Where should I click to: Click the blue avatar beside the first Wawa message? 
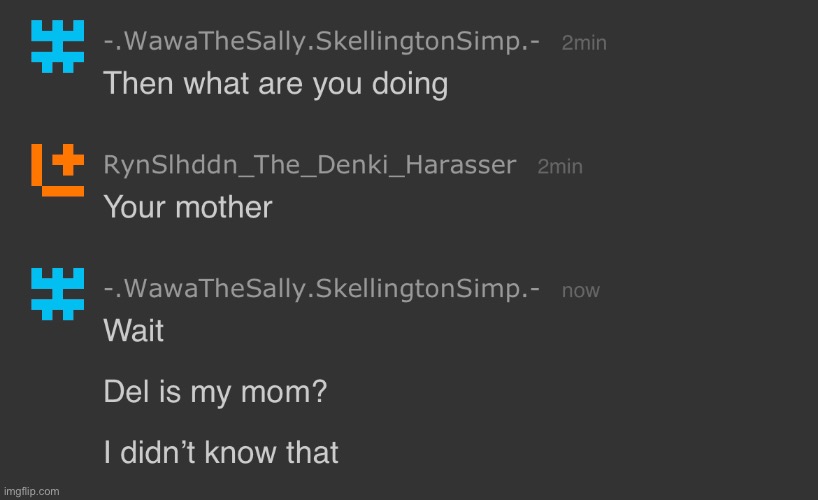pos(57,47)
